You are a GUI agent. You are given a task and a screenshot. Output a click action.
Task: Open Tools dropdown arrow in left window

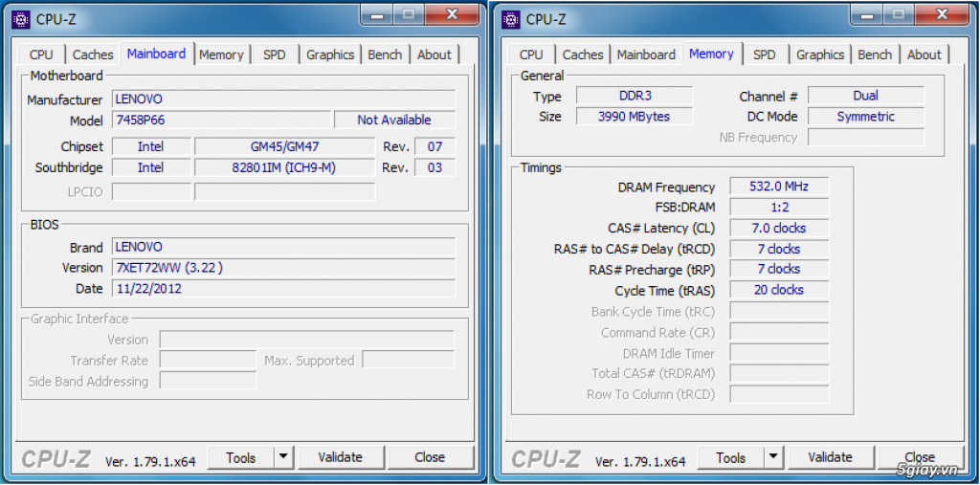(283, 457)
